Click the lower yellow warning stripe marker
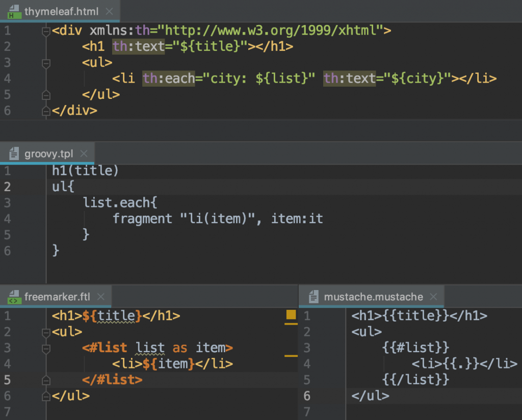 [x=291, y=356]
